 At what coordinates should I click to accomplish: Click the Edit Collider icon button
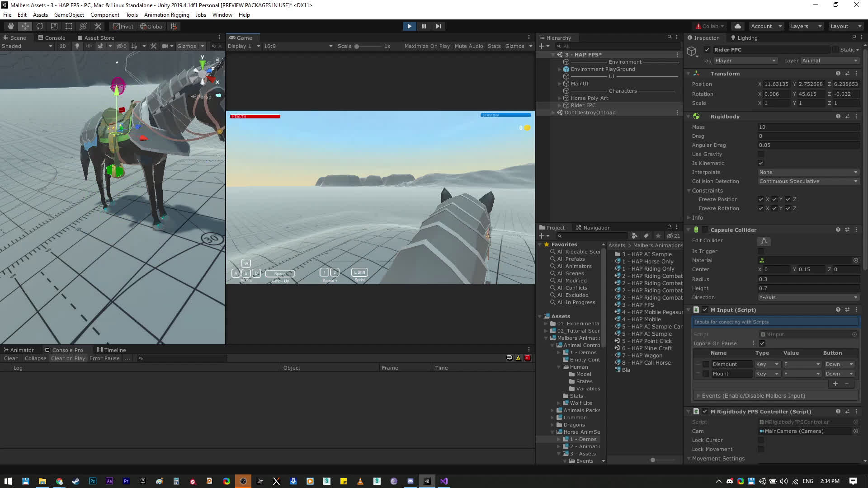[x=764, y=241]
